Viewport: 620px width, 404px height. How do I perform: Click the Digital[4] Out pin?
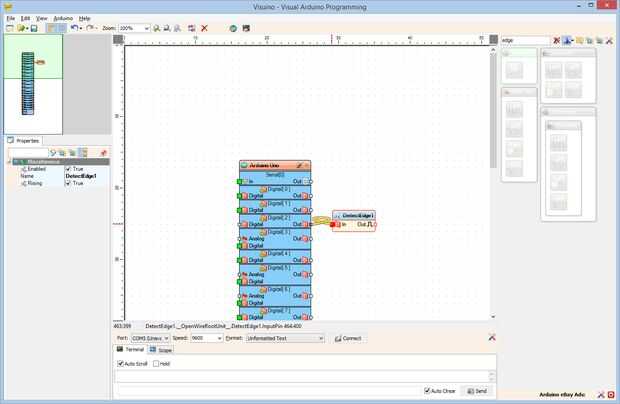coord(311,260)
